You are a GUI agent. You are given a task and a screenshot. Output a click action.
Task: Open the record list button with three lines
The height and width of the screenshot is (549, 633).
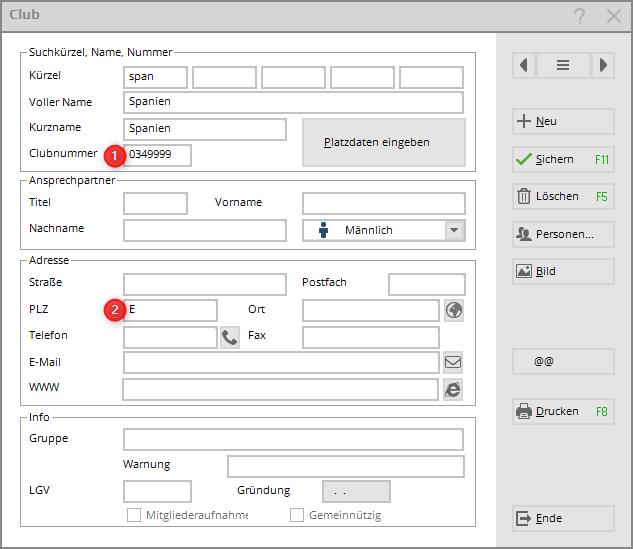563,65
